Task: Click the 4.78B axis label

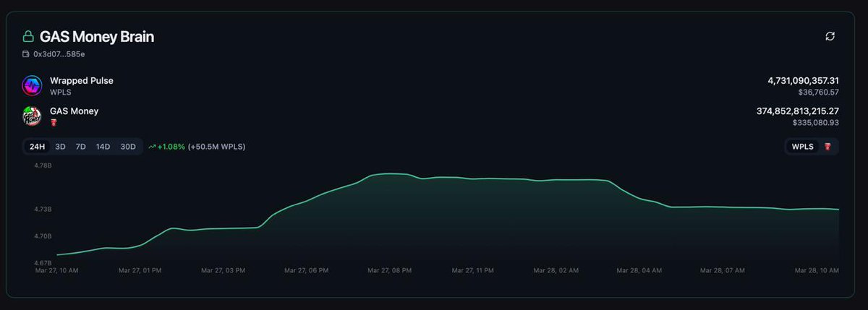Action: pyautogui.click(x=43, y=165)
